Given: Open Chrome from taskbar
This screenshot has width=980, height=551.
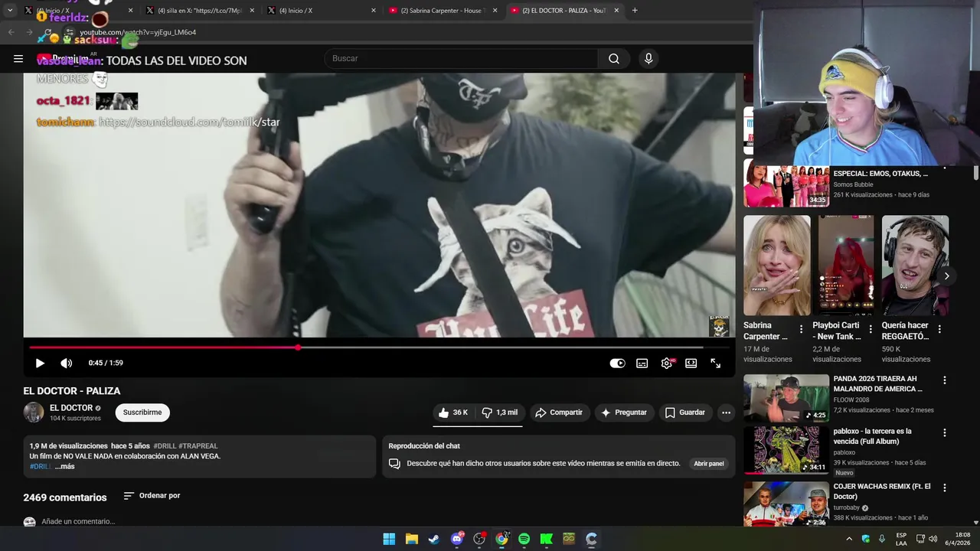Looking at the screenshot, I should [x=501, y=540].
